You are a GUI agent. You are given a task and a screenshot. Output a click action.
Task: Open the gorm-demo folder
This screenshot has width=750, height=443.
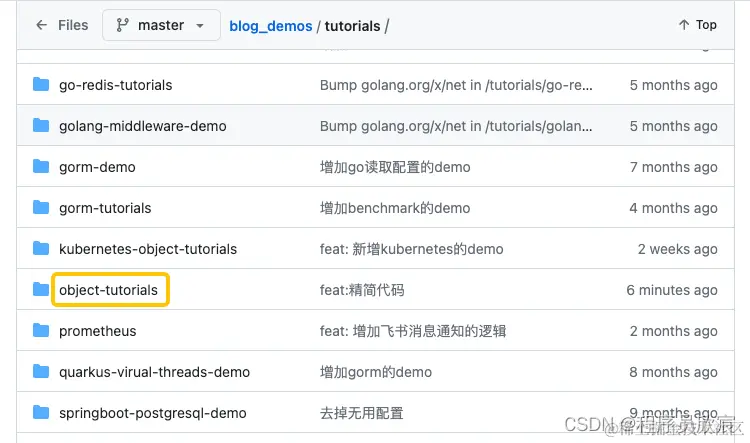coord(97,167)
